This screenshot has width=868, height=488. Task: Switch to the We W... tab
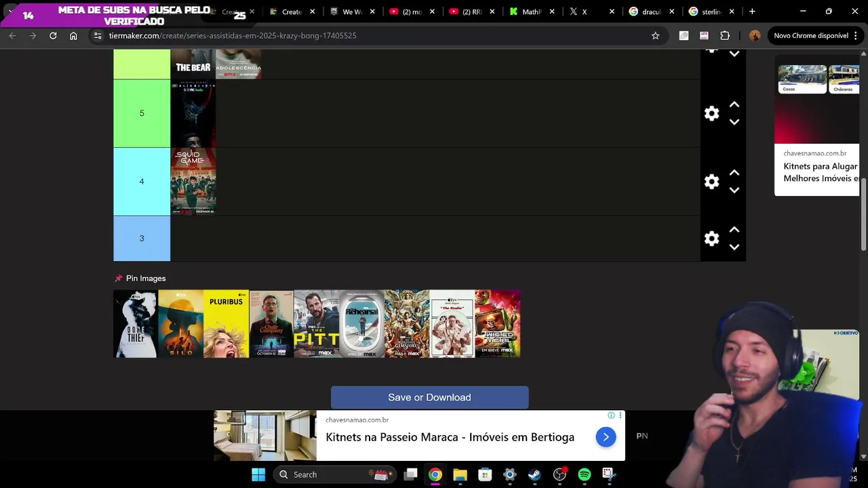[x=351, y=12]
